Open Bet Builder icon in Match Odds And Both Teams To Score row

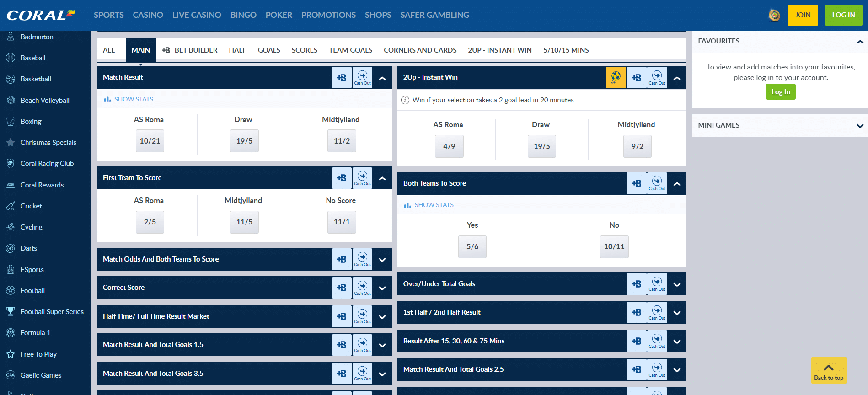click(342, 259)
